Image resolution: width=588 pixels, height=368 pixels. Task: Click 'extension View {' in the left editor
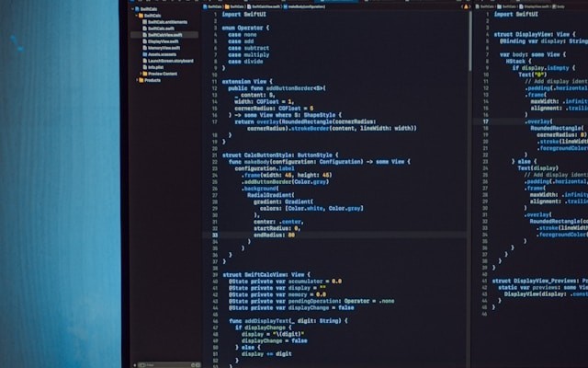pyautogui.click(x=247, y=81)
